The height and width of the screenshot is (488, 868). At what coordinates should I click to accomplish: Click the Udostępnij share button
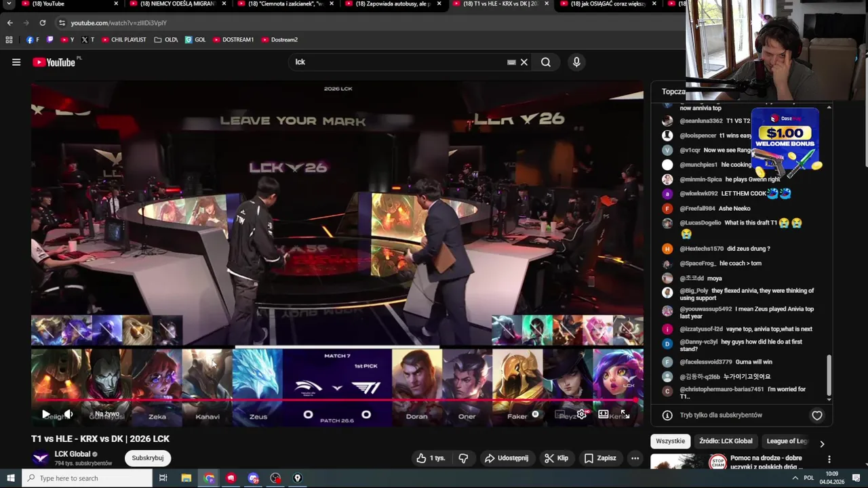point(506,458)
